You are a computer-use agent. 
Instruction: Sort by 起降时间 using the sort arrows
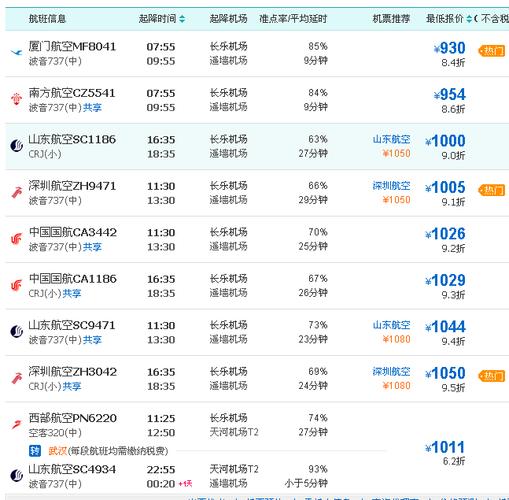click(182, 19)
